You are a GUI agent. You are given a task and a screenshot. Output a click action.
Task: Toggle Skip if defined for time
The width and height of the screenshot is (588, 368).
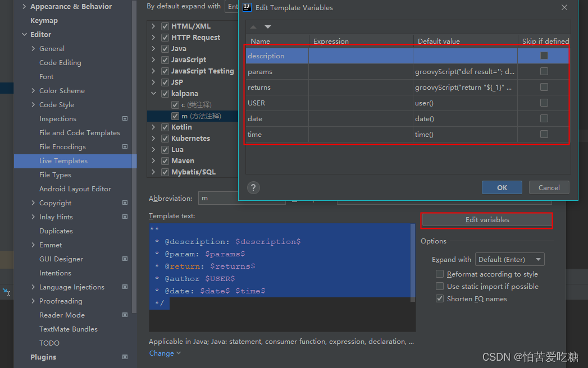point(544,134)
